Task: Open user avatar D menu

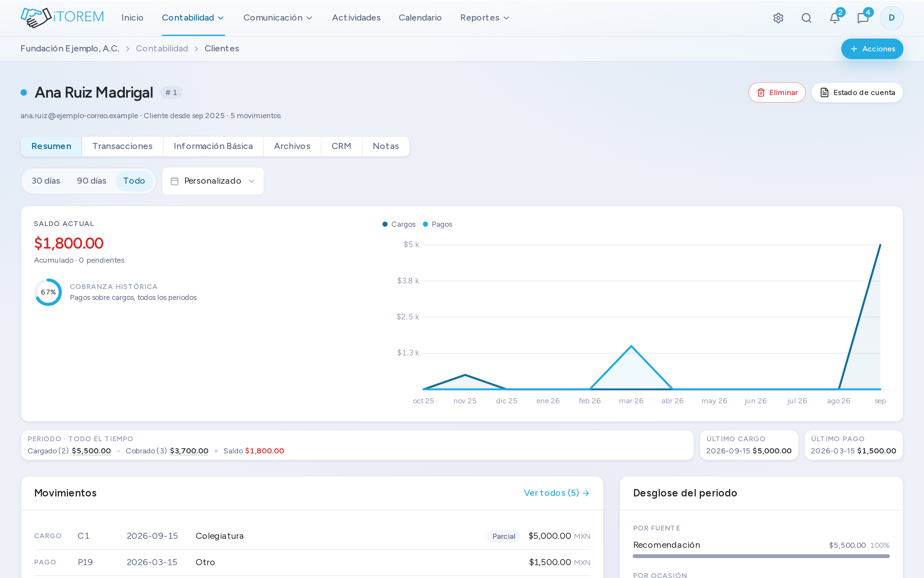Action: [892, 18]
